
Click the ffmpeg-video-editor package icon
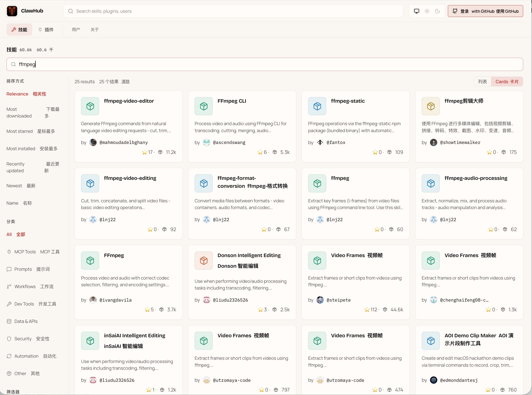[90, 106]
